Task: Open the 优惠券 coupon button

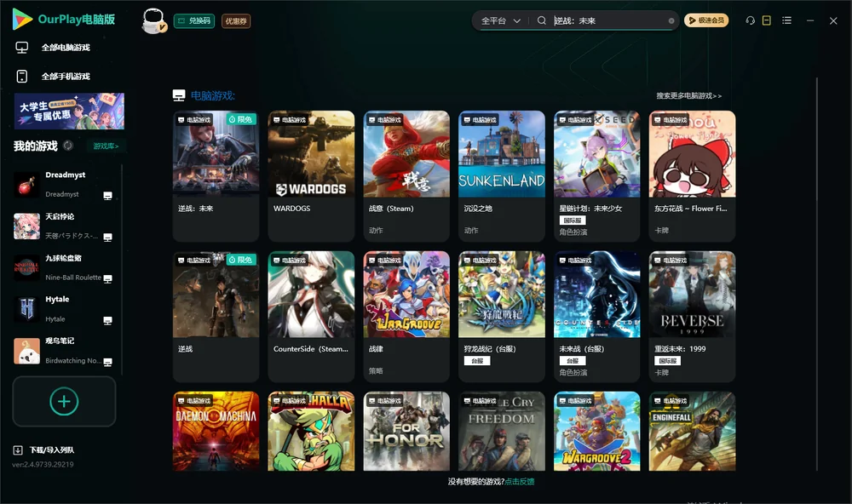Action: coord(236,20)
